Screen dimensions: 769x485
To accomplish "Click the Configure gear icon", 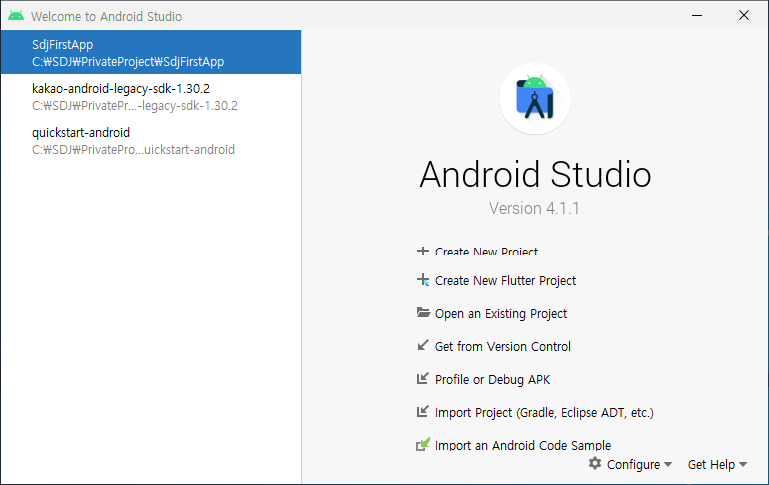I will pos(595,463).
